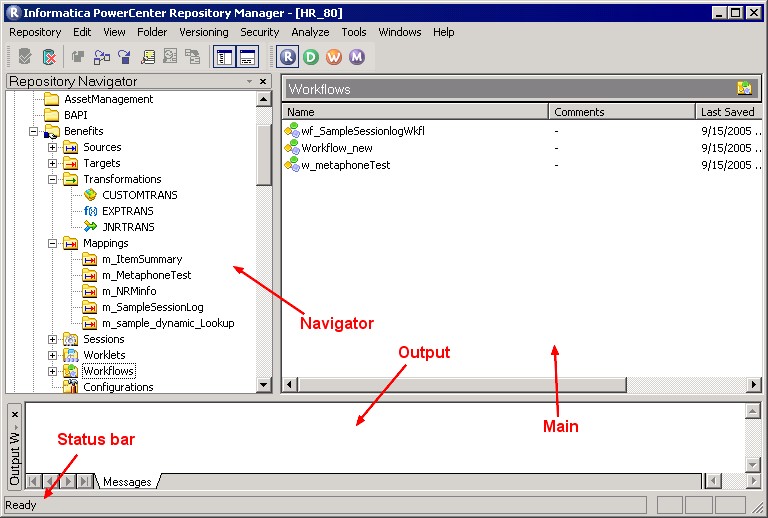This screenshot has height=518, width=768.
Task: Open the Versioning menu
Action: (204, 32)
